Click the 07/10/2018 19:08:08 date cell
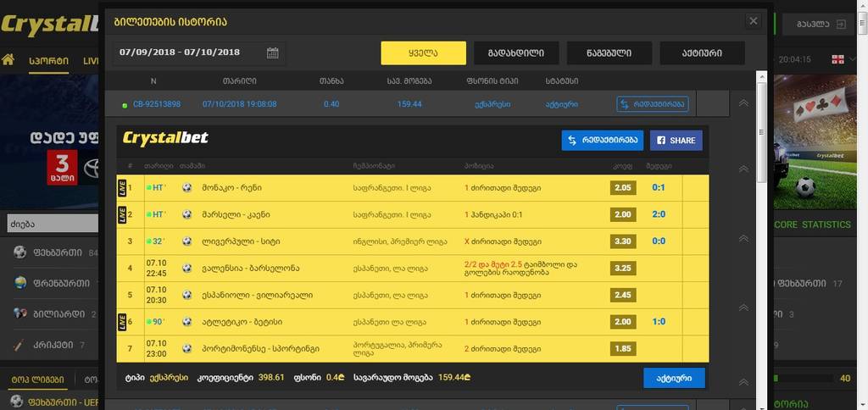Viewport: 868px width, 410px height. click(240, 104)
